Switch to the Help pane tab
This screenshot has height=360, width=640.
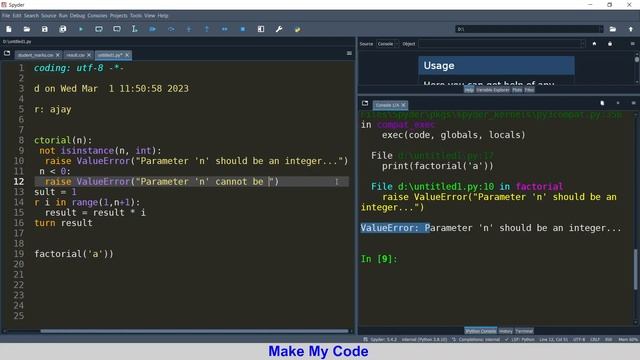(469, 90)
